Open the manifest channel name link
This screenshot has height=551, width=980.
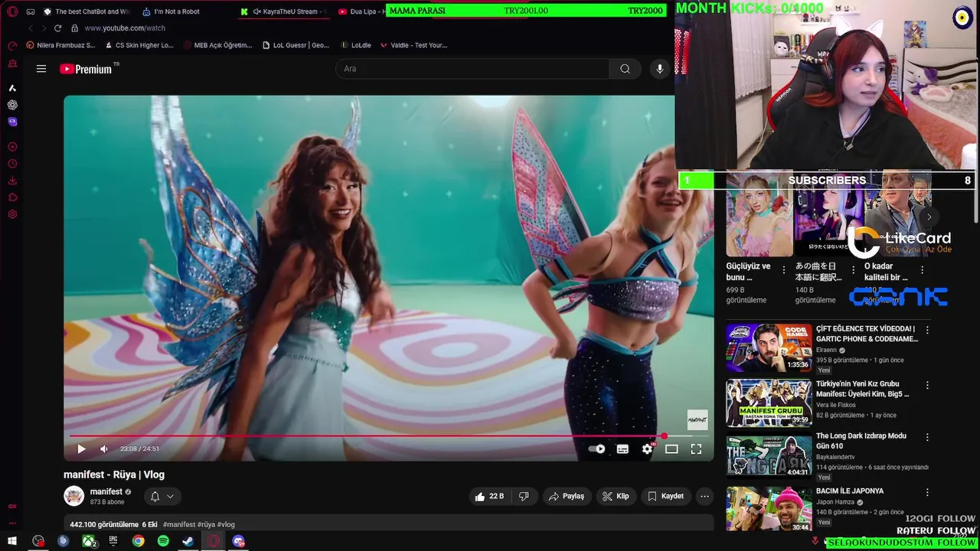pos(106,491)
